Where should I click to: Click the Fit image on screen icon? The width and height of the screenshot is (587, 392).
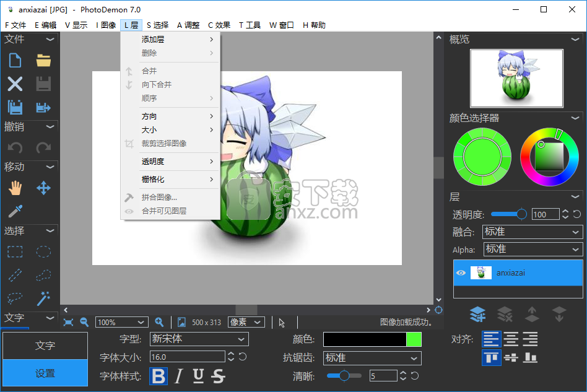point(68,323)
